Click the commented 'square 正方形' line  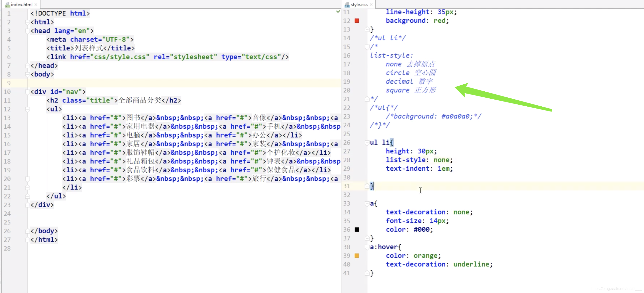pos(411,90)
